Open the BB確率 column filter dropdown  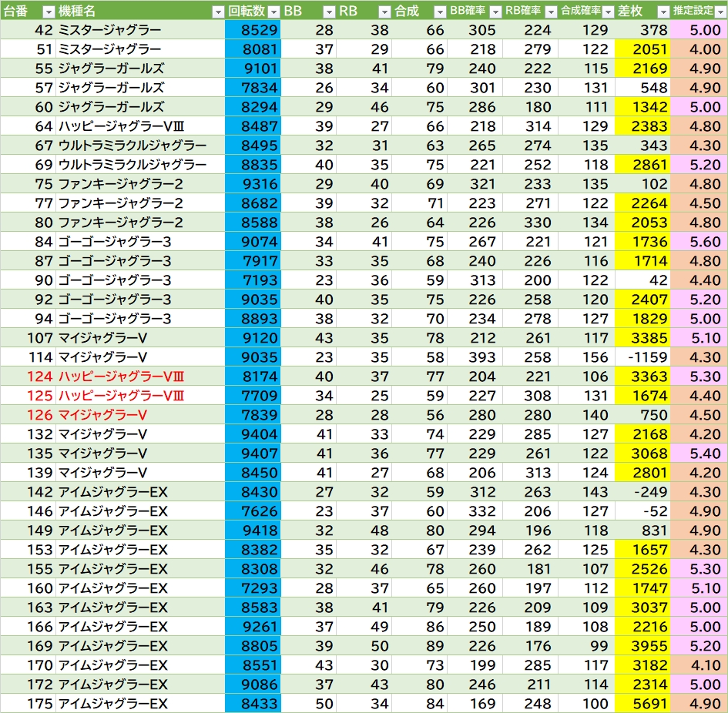(x=495, y=12)
